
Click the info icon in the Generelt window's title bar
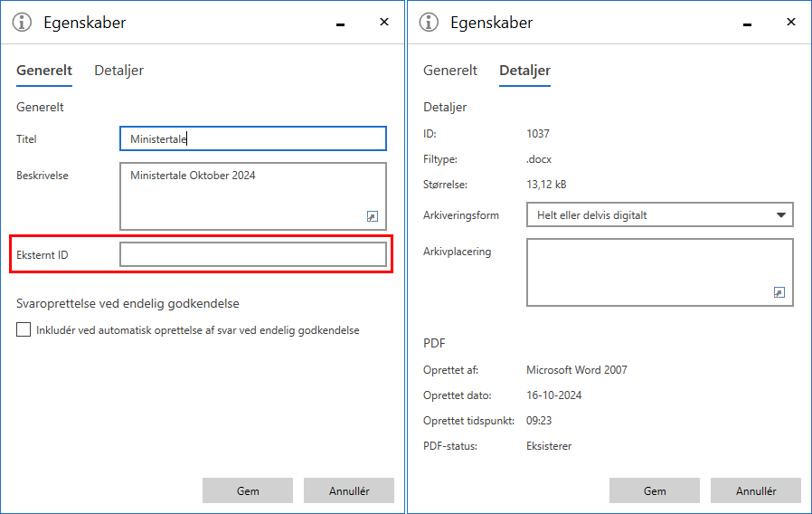click(x=23, y=23)
